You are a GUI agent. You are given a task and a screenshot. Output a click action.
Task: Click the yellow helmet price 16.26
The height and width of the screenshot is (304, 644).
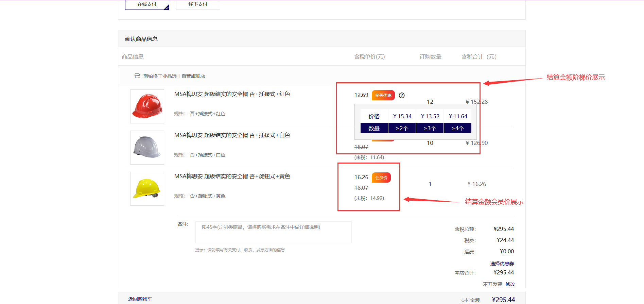point(361,177)
